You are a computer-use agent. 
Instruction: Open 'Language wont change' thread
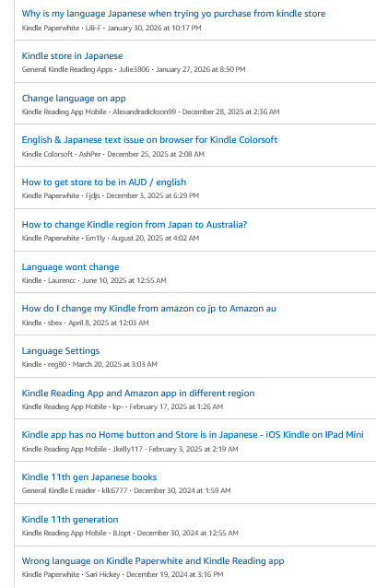point(70,267)
